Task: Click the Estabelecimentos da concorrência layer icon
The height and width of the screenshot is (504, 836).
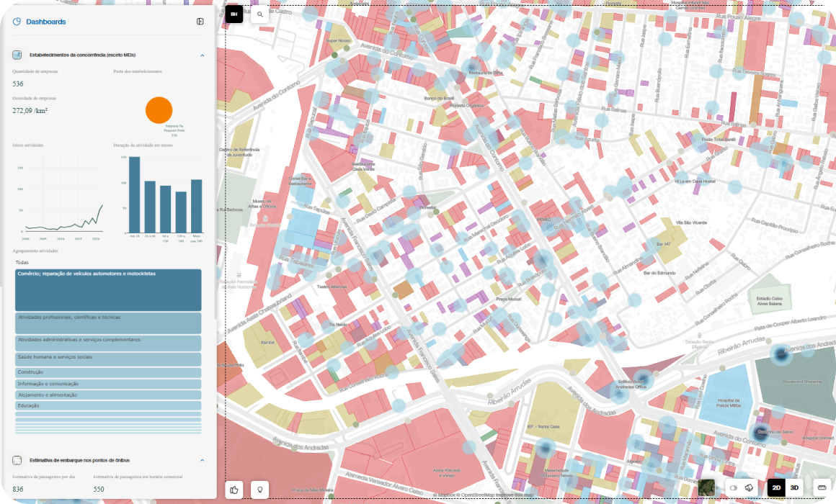Action: point(17,55)
